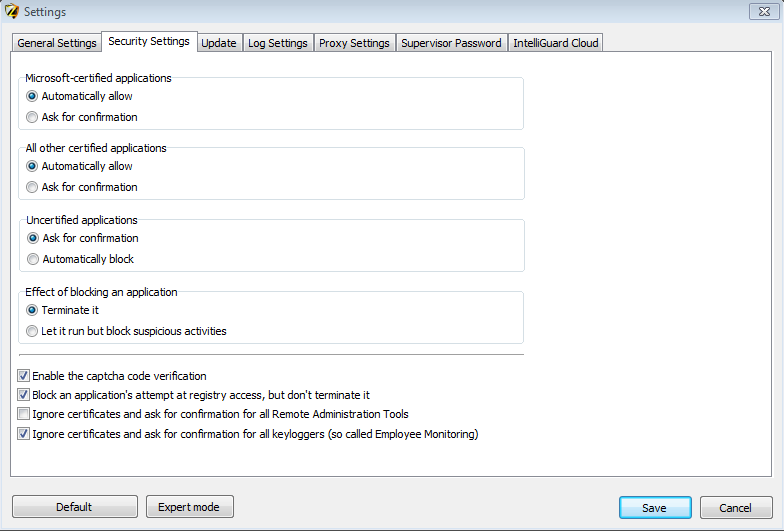Open the Update tab
The image size is (784, 531).
(x=219, y=43)
